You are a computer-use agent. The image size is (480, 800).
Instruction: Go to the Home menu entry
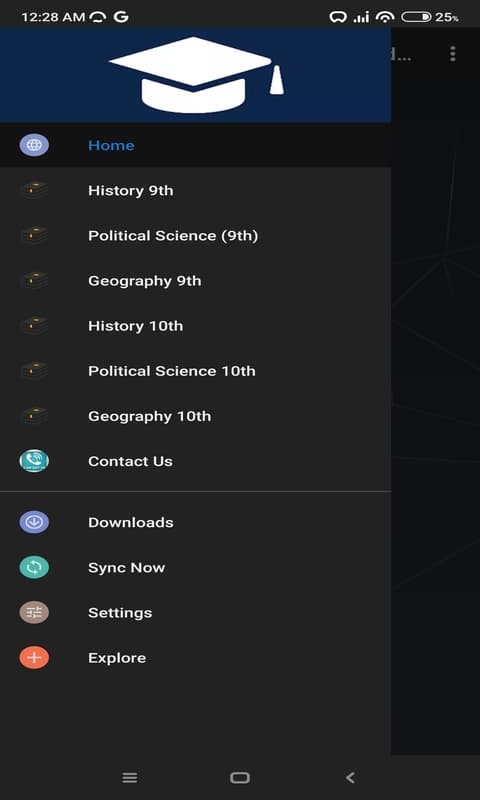(x=195, y=145)
